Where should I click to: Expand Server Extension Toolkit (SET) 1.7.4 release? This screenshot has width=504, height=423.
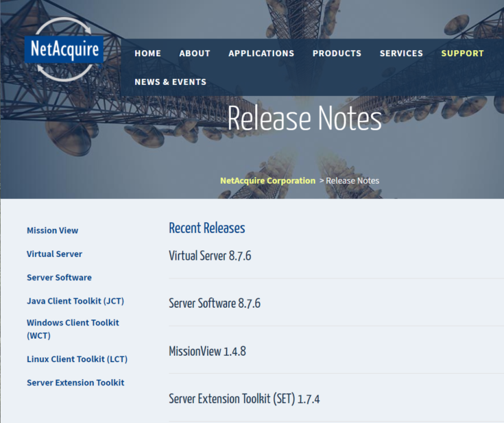pyautogui.click(x=244, y=399)
